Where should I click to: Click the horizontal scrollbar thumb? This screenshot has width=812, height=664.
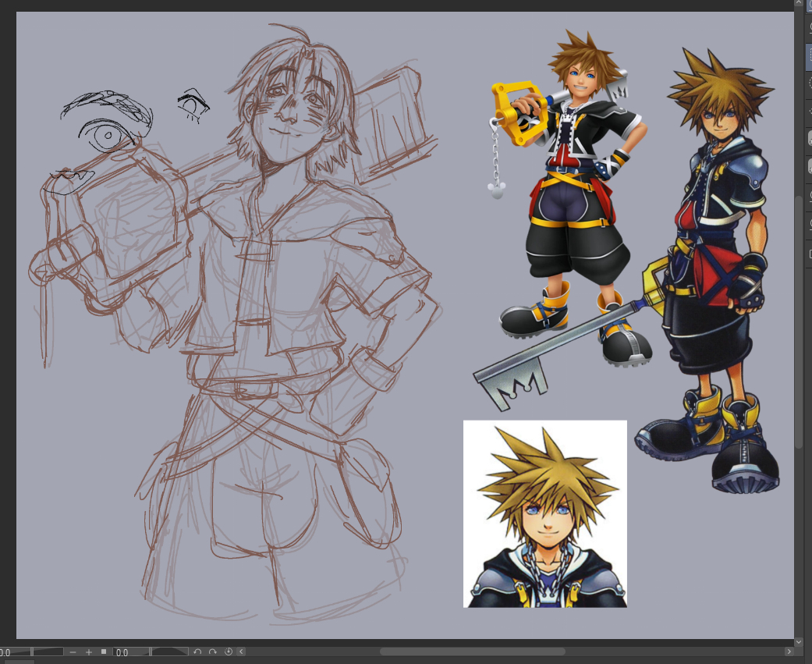472,652
